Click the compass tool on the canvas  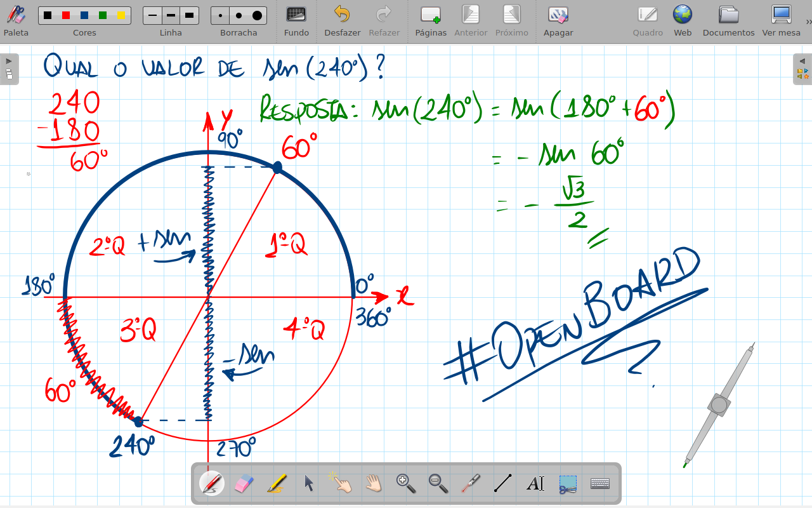point(719,404)
